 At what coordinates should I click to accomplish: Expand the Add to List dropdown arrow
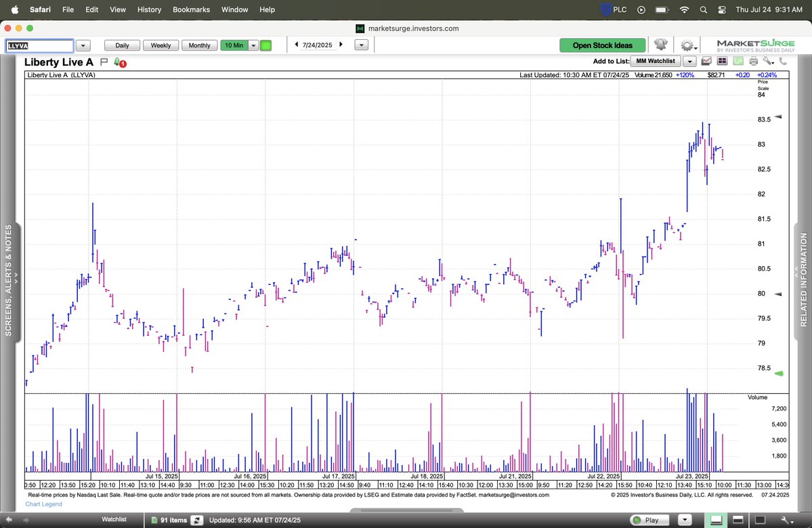pyautogui.click(x=689, y=61)
